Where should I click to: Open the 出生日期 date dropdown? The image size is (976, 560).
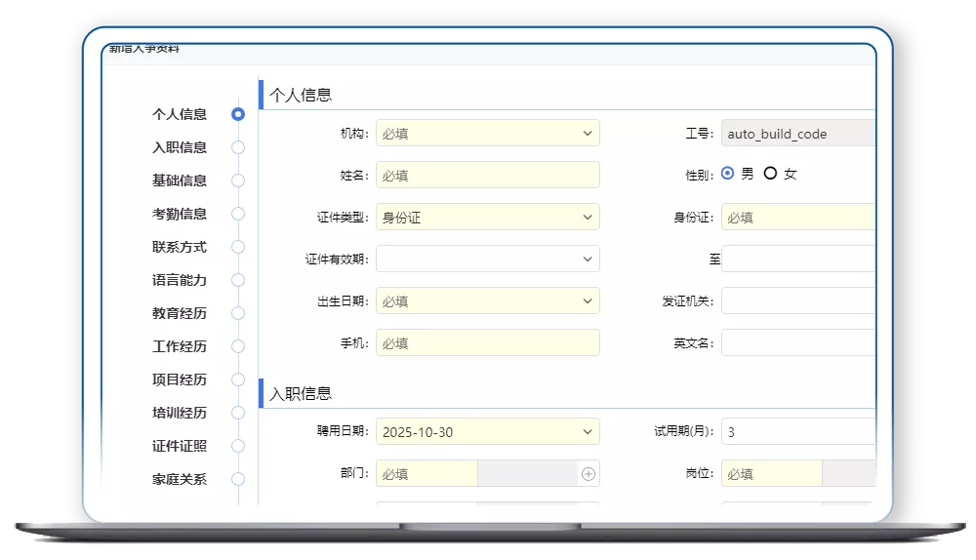coord(488,301)
